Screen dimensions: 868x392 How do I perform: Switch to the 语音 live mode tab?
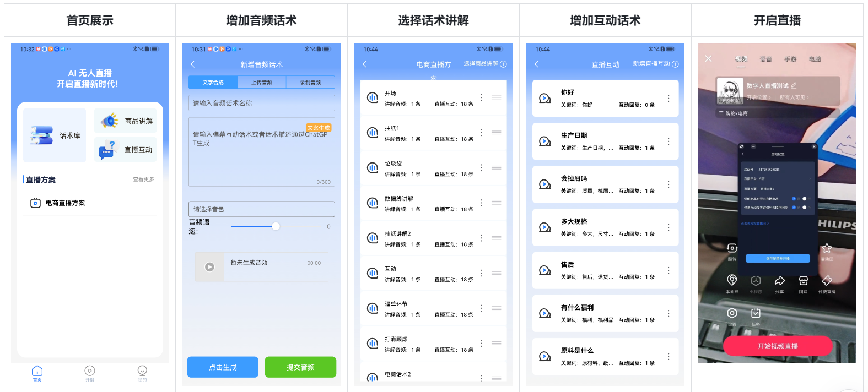[766, 59]
